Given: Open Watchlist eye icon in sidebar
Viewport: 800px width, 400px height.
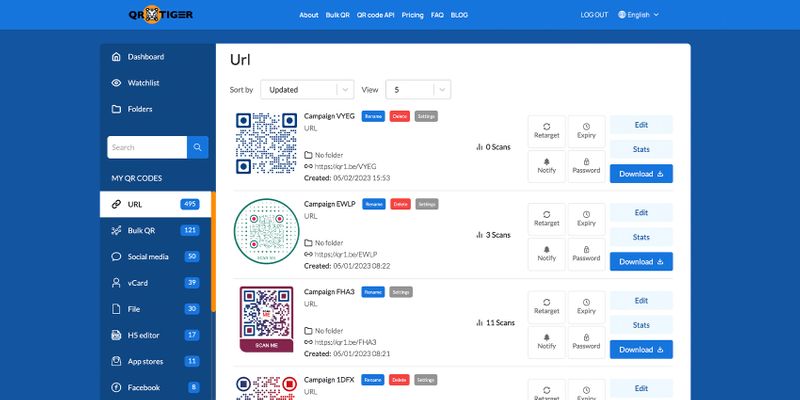Looking at the screenshot, I should [116, 83].
